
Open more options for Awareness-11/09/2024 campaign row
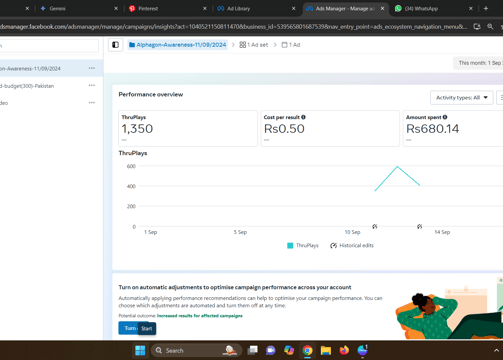[92, 68]
